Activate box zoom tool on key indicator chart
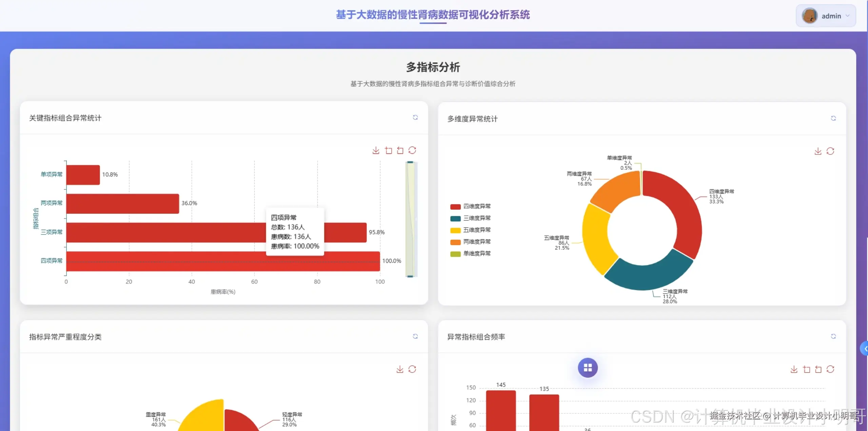Image resolution: width=868 pixels, height=431 pixels. (389, 150)
